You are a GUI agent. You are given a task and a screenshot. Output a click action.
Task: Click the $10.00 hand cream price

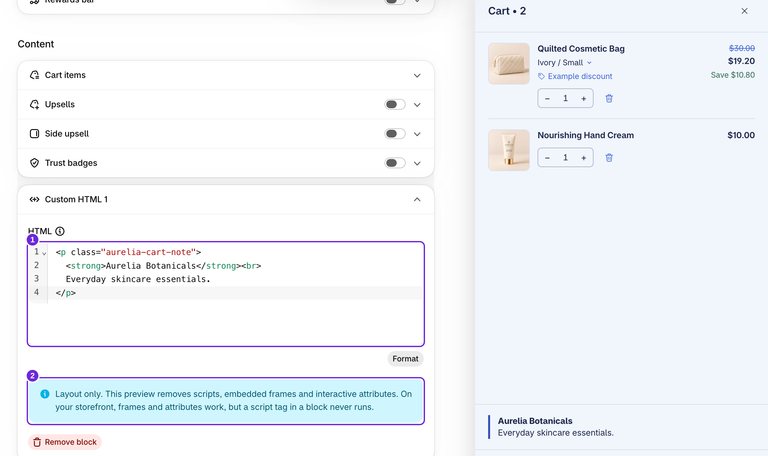[x=741, y=135]
